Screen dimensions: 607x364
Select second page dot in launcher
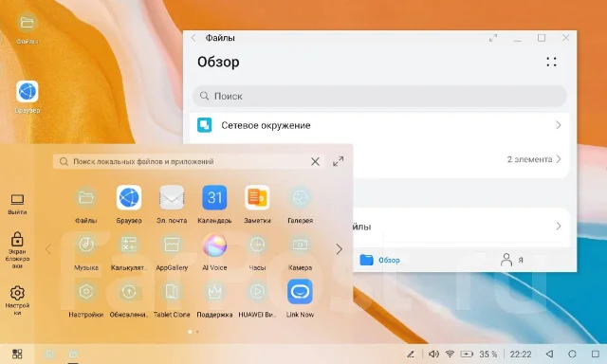coord(197,332)
